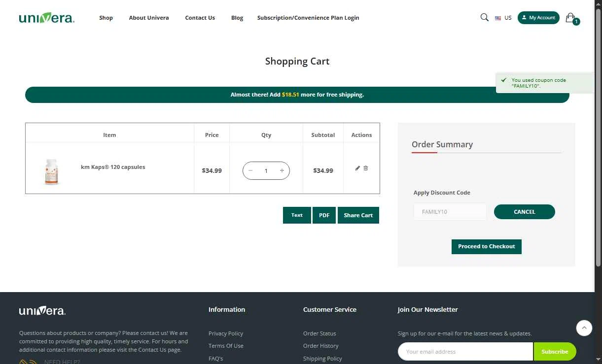602x364 pixels.
Task: Click the Apply Discount Code label
Action: 442,193
